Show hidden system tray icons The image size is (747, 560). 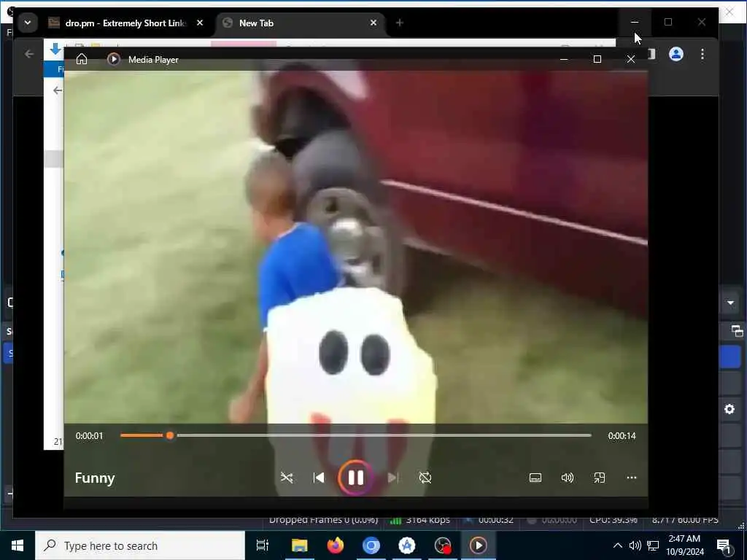[x=617, y=545]
